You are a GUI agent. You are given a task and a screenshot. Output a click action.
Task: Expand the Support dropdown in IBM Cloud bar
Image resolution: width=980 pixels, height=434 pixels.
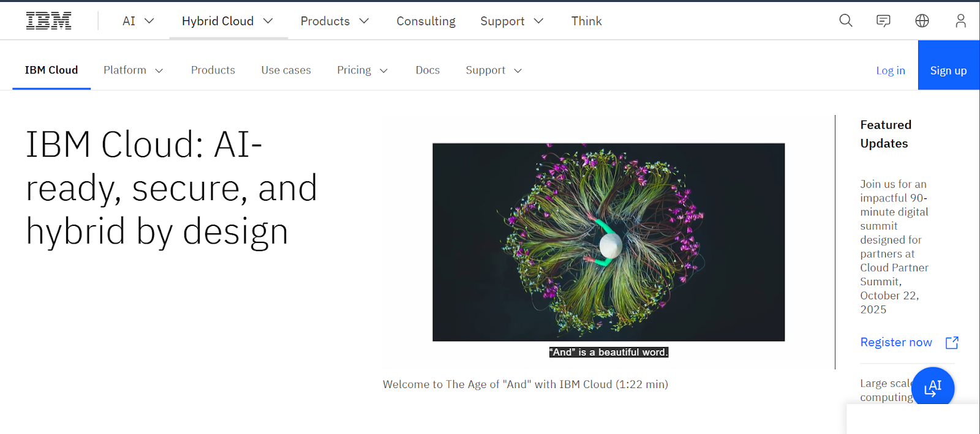(494, 70)
